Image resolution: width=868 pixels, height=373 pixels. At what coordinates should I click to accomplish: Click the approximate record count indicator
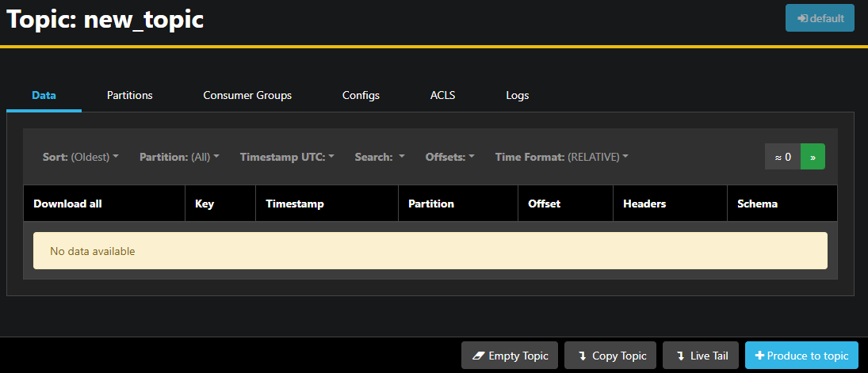(x=782, y=157)
